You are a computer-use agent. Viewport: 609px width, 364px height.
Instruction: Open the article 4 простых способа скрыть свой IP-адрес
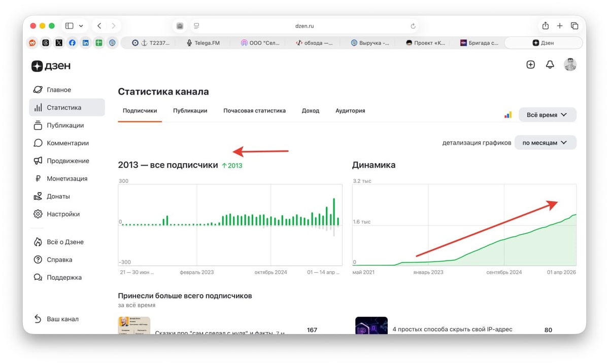(452, 330)
